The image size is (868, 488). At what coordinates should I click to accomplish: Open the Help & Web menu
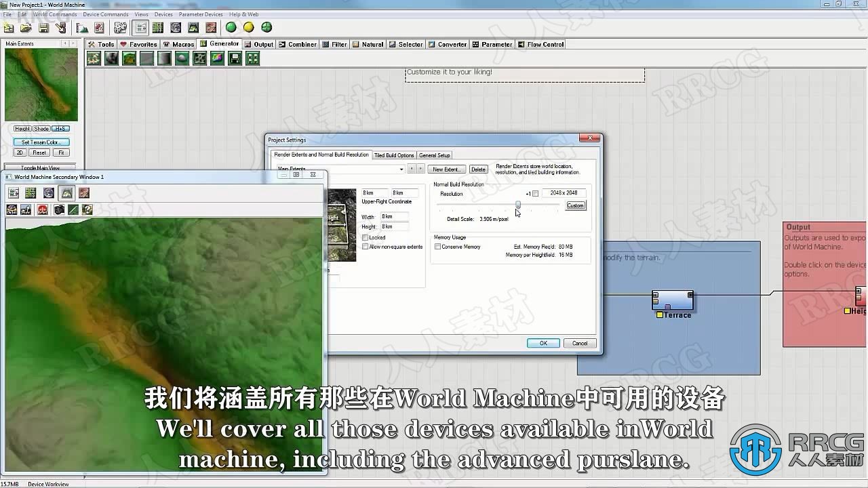pos(243,14)
